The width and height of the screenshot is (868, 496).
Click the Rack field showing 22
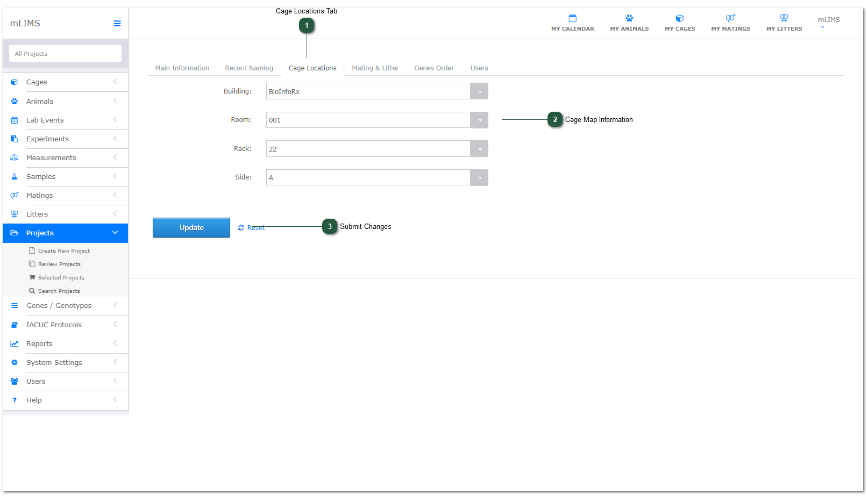click(368, 149)
